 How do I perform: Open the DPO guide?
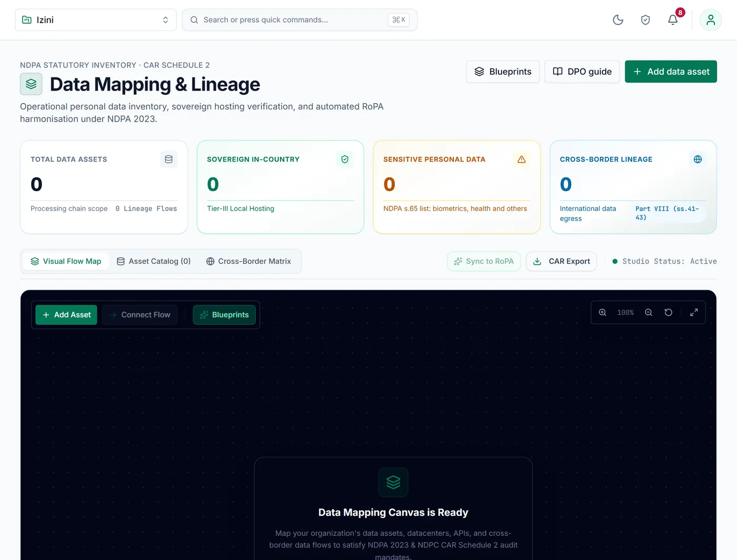coord(582,72)
